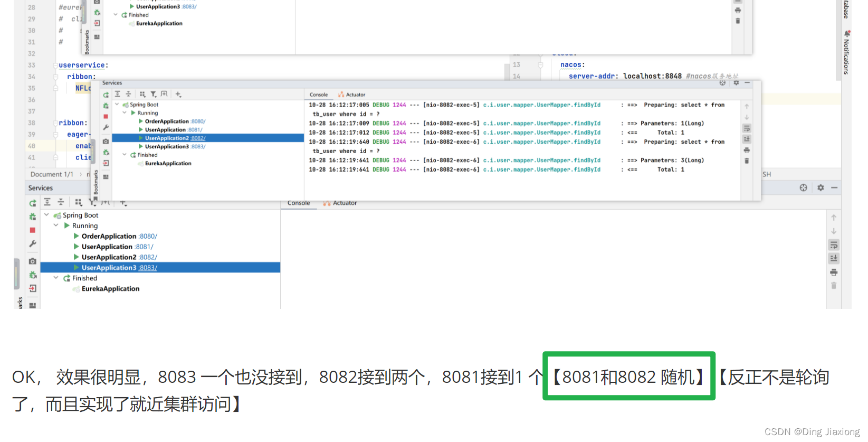Open Console tab of the empty console
Image resolution: width=868 pixels, height=442 pixels.
(x=299, y=203)
